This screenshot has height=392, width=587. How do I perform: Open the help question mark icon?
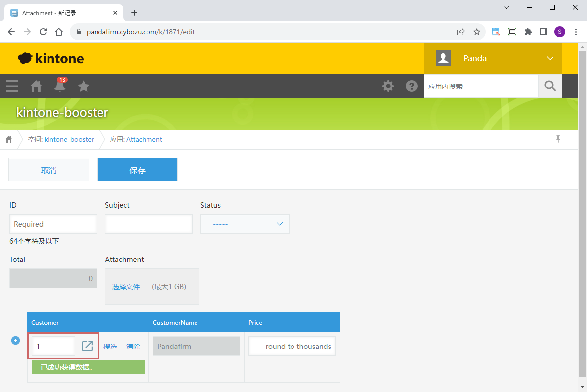[412, 86]
